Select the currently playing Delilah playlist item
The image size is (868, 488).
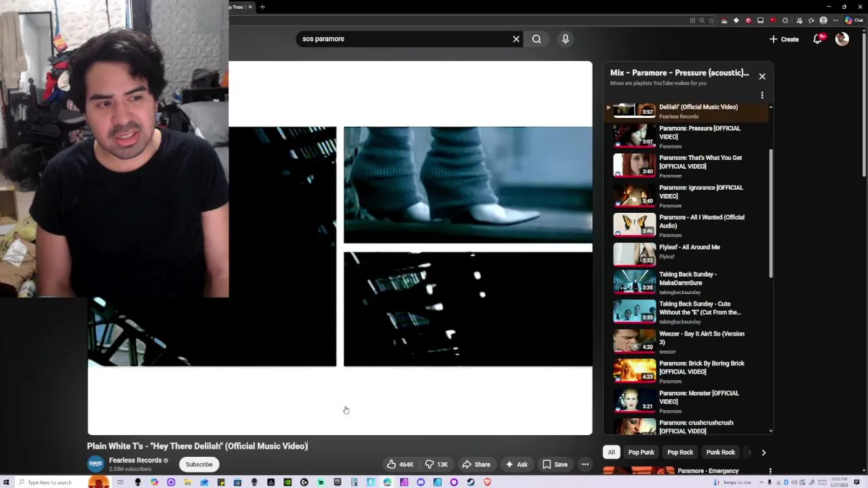pyautogui.click(x=686, y=111)
